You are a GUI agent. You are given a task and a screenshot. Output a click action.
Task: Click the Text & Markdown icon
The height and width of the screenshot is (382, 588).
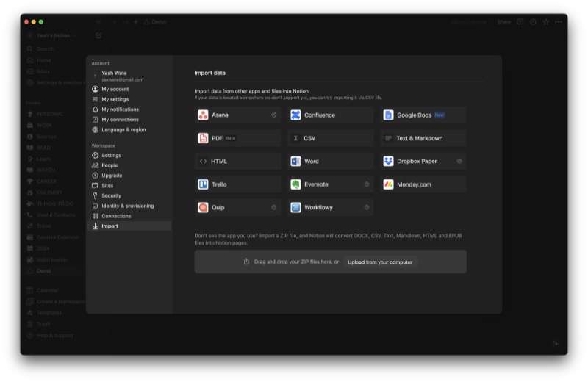[x=388, y=138]
